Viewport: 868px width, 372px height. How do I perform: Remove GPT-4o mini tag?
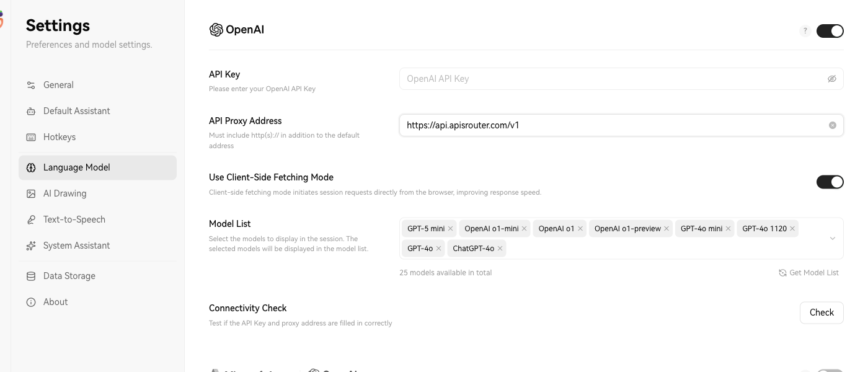coord(728,229)
